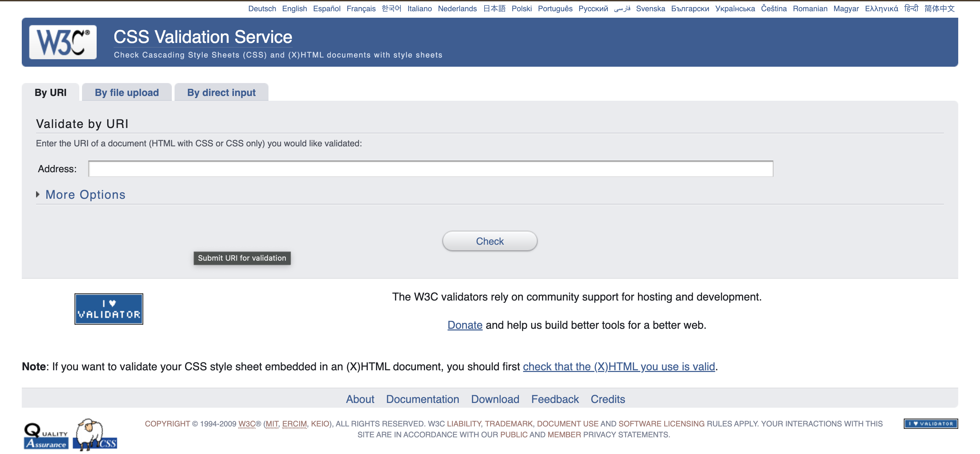980x454 pixels.
Task: Switch language to Español
Action: [327, 9]
